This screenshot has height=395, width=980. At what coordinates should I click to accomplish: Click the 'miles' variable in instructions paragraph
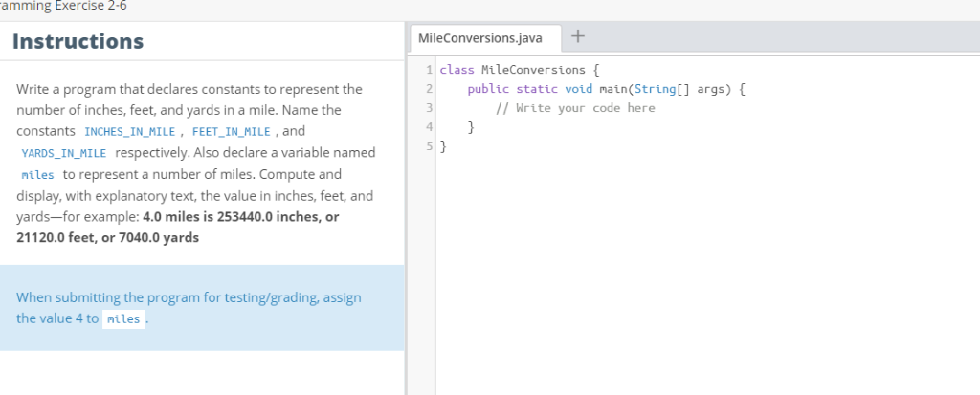(37, 174)
